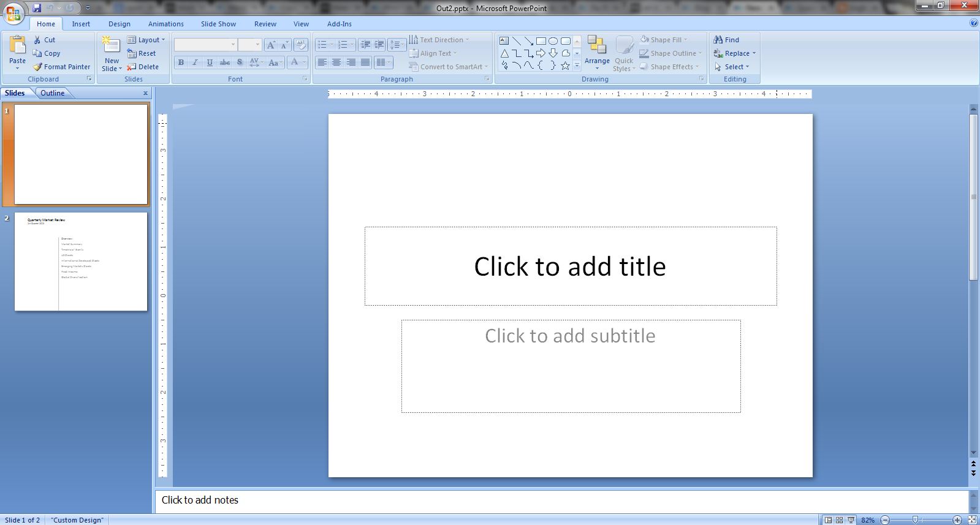The height and width of the screenshot is (525, 980).
Task: Convert to SmartArt button
Action: click(449, 67)
